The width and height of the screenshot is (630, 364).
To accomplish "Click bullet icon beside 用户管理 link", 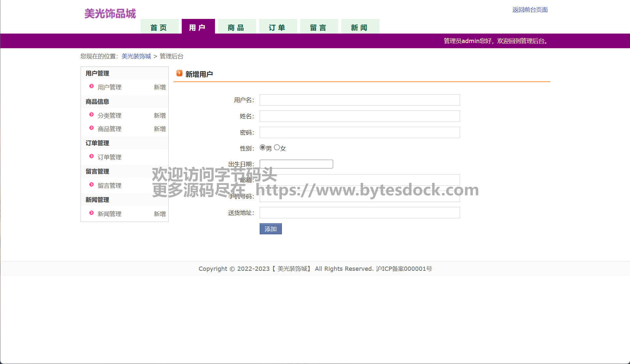I will pos(91,86).
